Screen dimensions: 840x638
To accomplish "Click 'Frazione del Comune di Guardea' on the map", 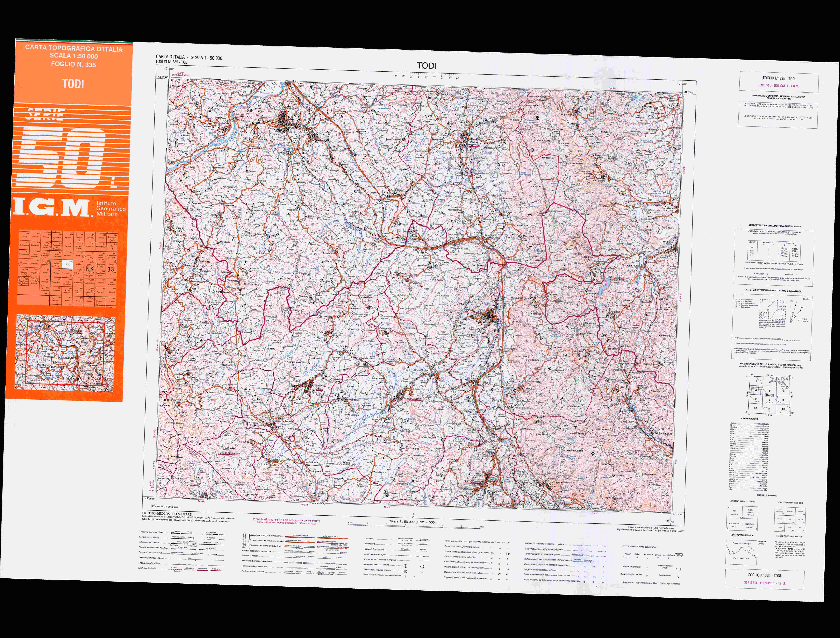I will [x=229, y=451].
